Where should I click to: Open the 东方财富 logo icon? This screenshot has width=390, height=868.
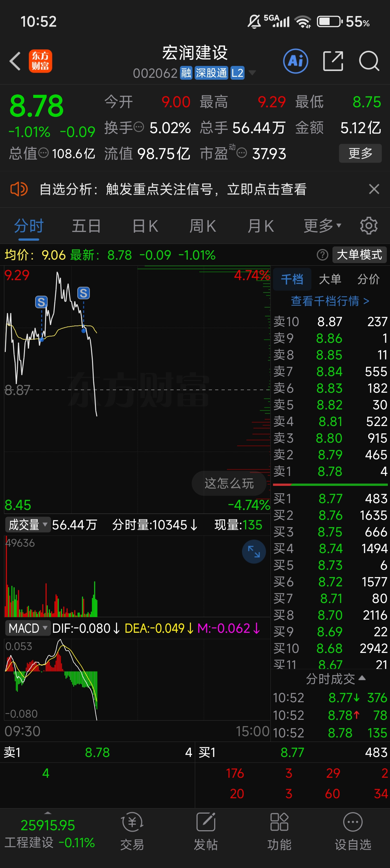[x=40, y=61]
